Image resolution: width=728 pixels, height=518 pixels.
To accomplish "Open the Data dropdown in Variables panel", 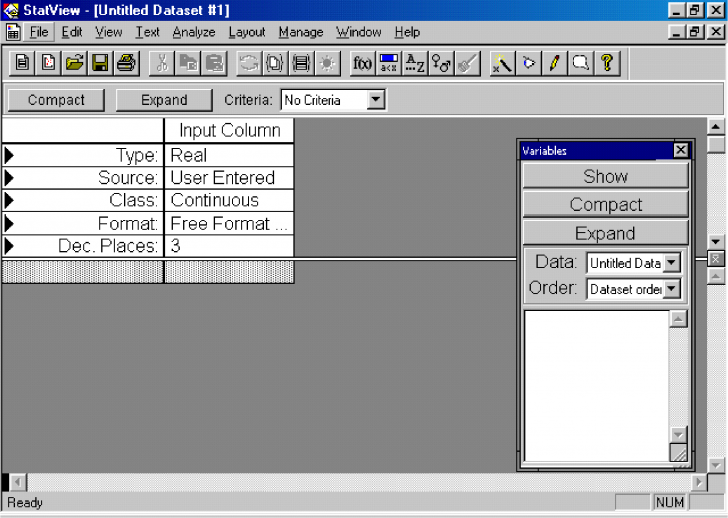I will (671, 263).
